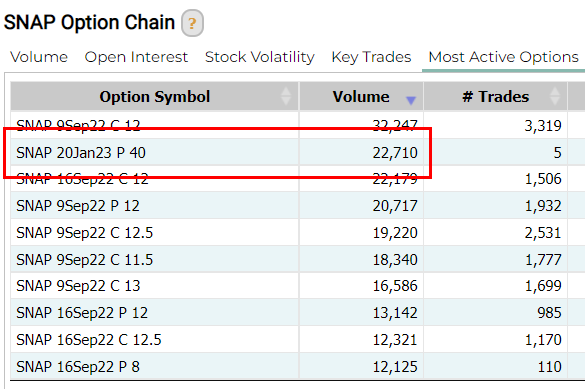The height and width of the screenshot is (389, 585).
Task: Select the SNAP 16Sep22 P 8 row
Action: (x=297, y=366)
